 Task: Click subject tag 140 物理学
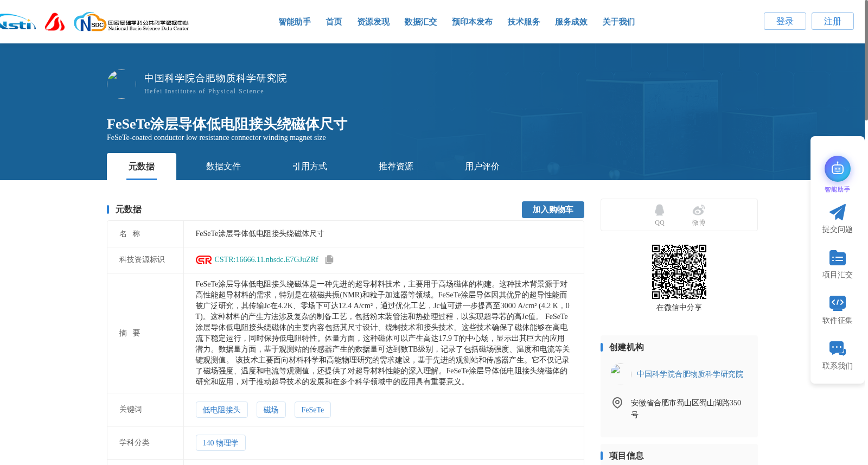point(220,443)
